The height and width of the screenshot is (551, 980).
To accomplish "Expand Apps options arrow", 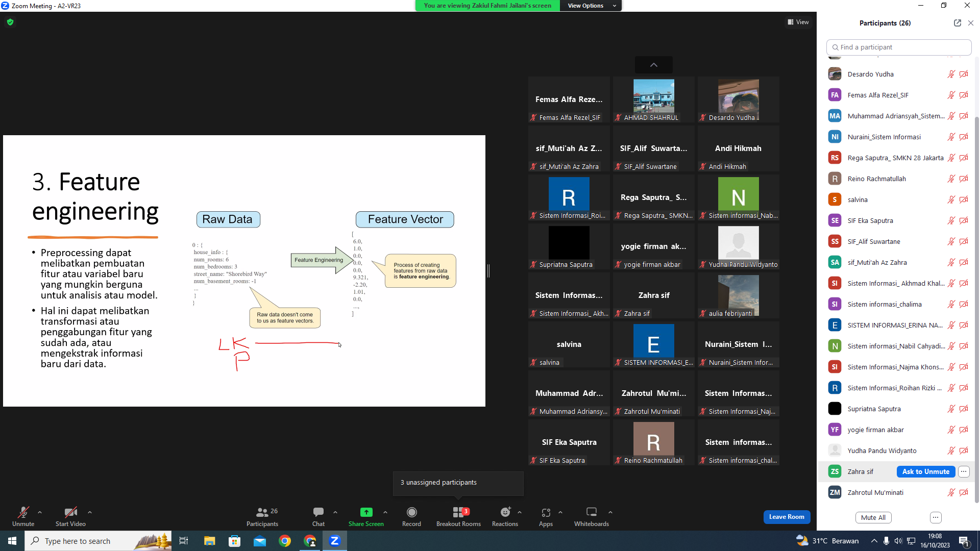I will [x=560, y=512].
